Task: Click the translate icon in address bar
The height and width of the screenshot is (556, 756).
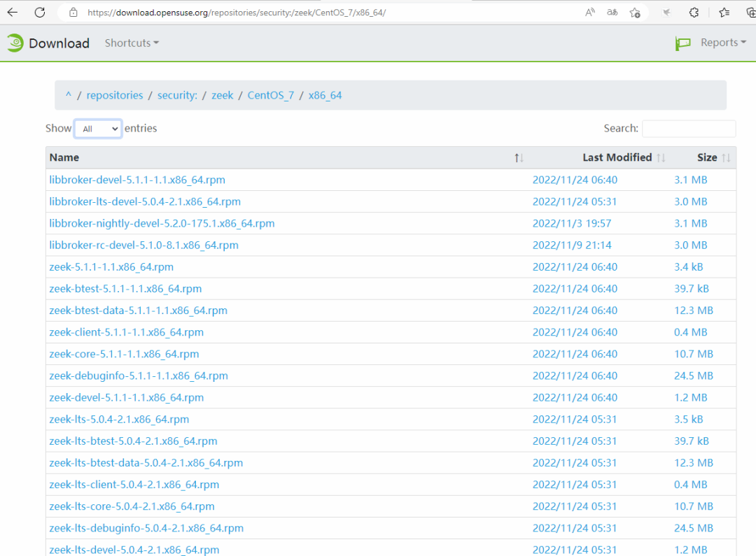Action: (612, 13)
